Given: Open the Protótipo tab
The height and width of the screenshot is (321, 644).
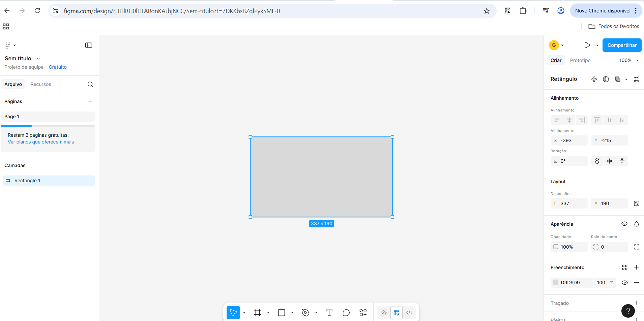Looking at the screenshot, I should pyautogui.click(x=580, y=60).
